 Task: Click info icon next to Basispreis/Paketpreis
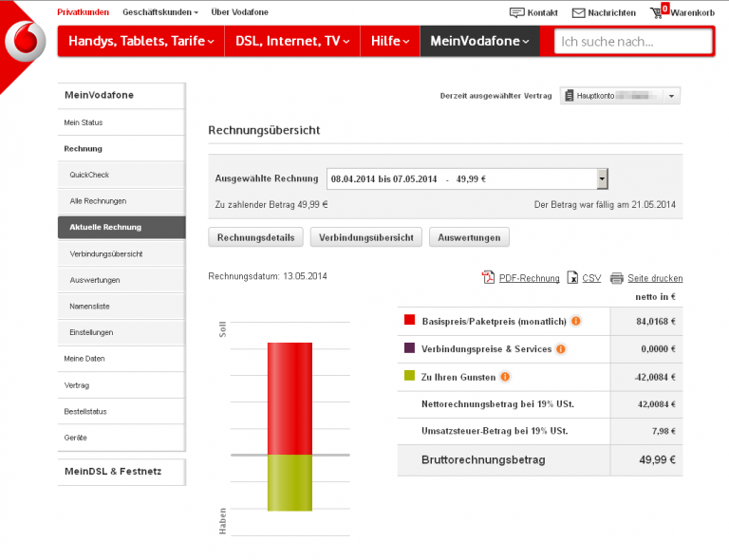pos(575,321)
